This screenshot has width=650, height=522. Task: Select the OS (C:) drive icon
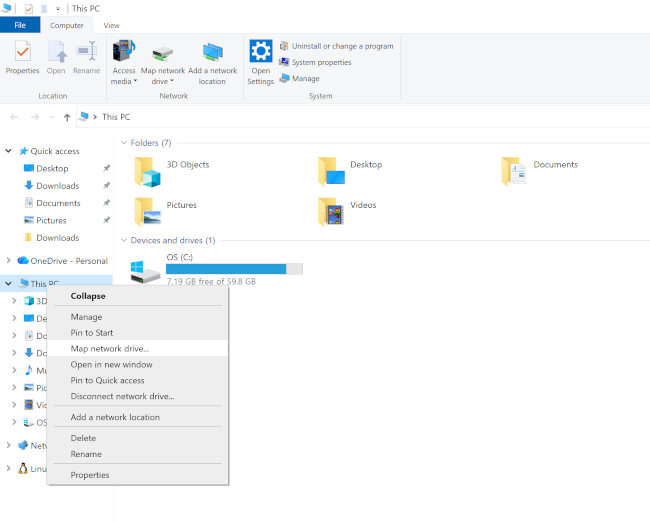(145, 272)
